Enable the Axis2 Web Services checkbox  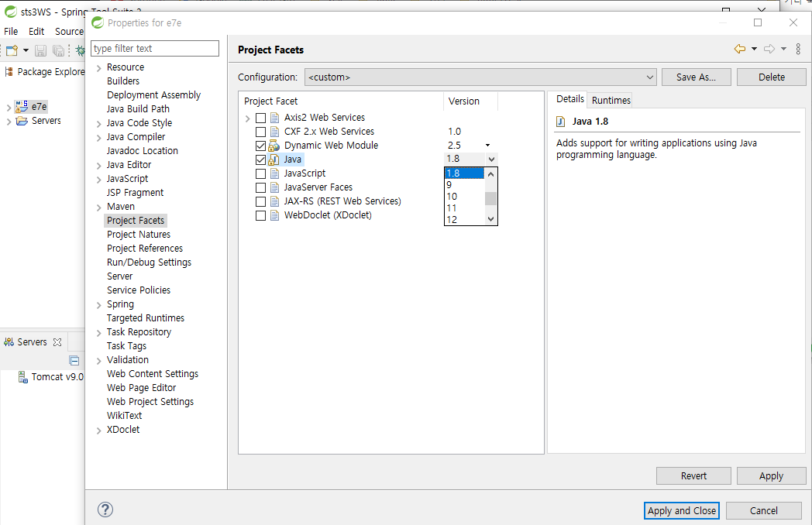(260, 118)
